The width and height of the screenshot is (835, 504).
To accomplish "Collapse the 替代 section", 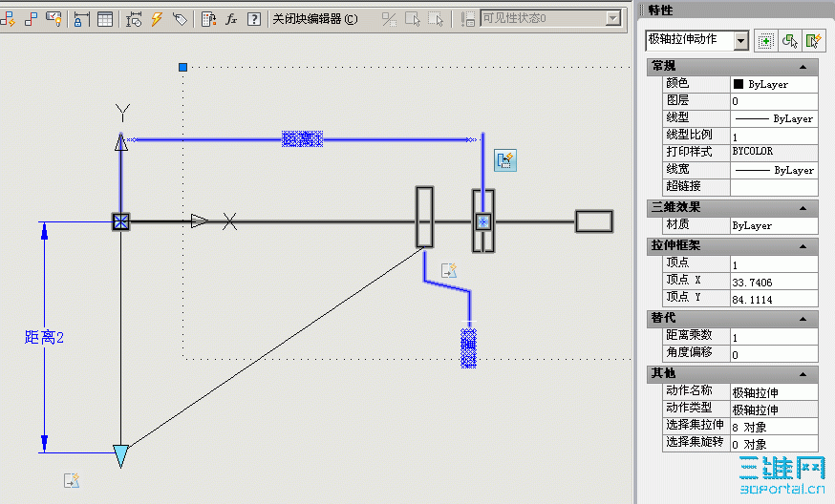I will pos(803,318).
